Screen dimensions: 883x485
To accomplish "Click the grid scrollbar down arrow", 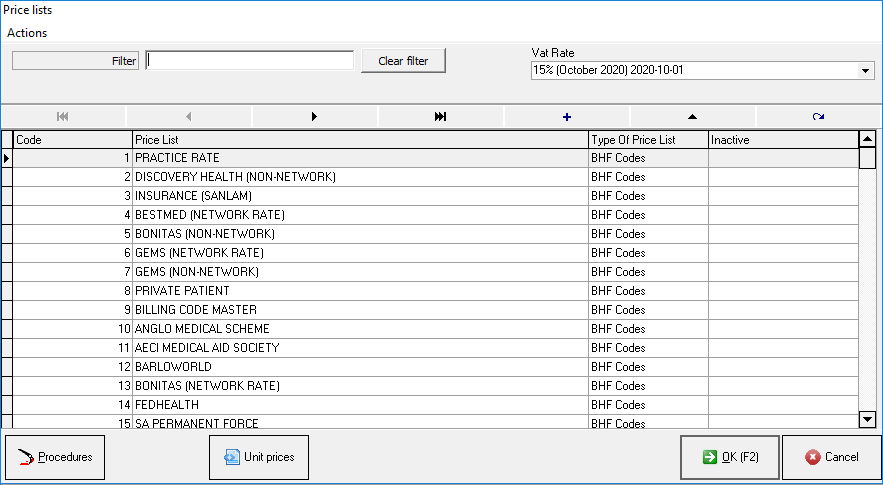I will point(867,419).
